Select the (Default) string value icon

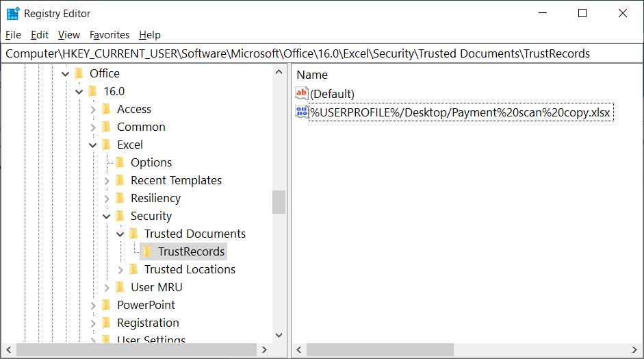click(x=301, y=93)
